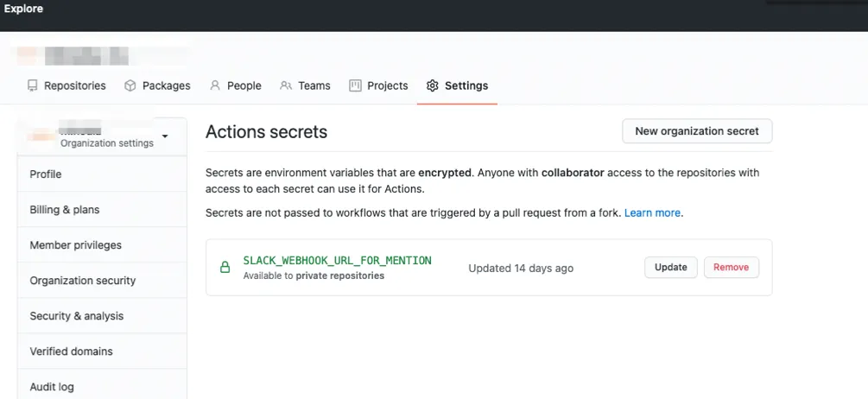Click the Projects board icon
Image resolution: width=868 pixels, height=399 pixels.
click(x=355, y=85)
